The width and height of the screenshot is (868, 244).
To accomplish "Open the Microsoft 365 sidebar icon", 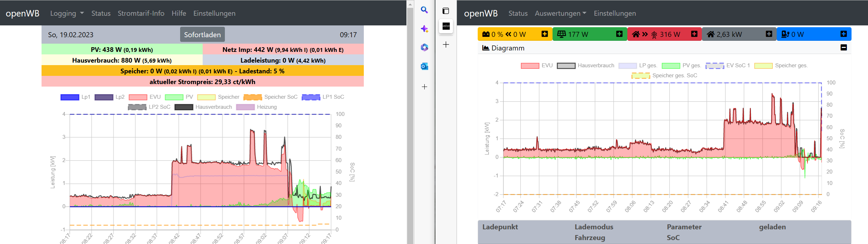I will pos(424,48).
